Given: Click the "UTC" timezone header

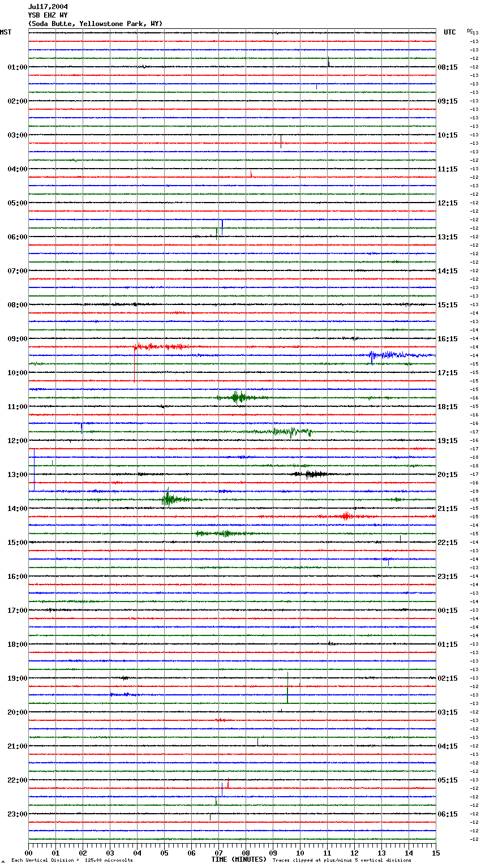Looking at the screenshot, I should [x=450, y=32].
